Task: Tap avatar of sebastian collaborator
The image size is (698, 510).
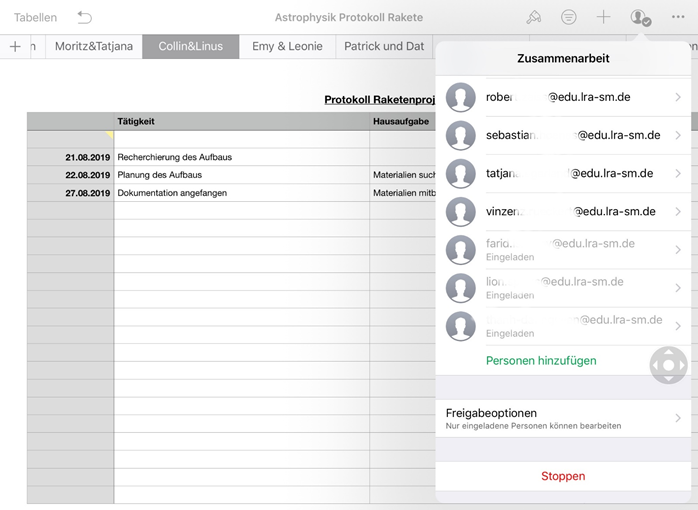Action: click(461, 135)
